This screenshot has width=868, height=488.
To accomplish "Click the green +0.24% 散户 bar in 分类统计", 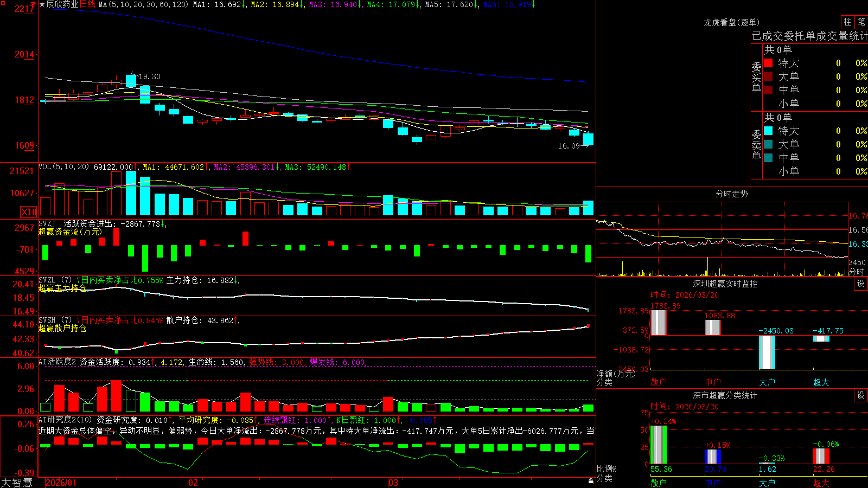I will (659, 445).
